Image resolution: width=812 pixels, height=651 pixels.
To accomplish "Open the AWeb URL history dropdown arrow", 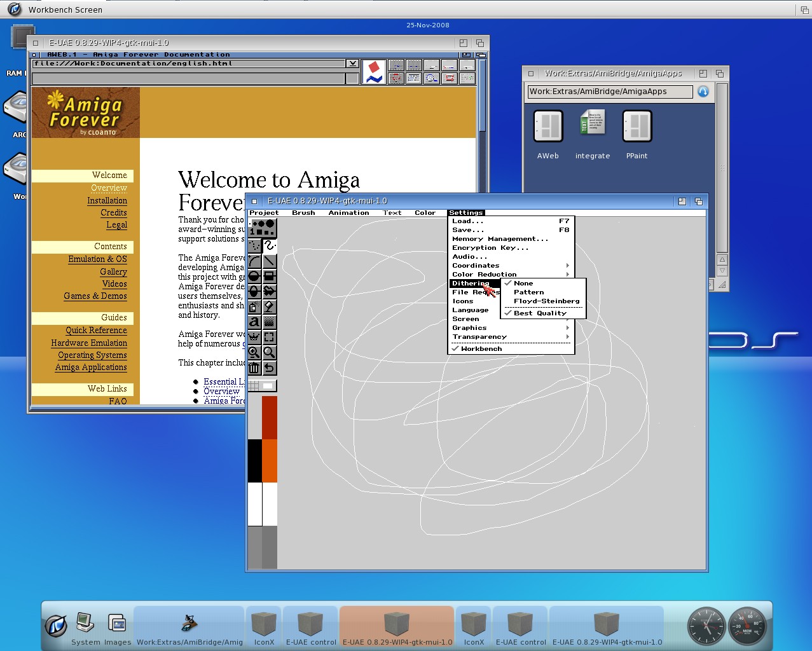I will click(352, 64).
